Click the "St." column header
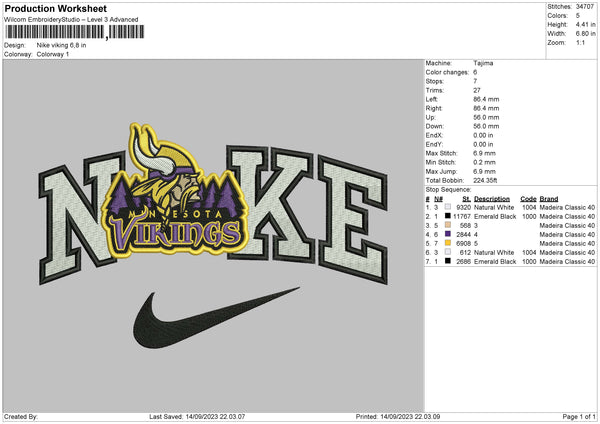 coord(466,199)
